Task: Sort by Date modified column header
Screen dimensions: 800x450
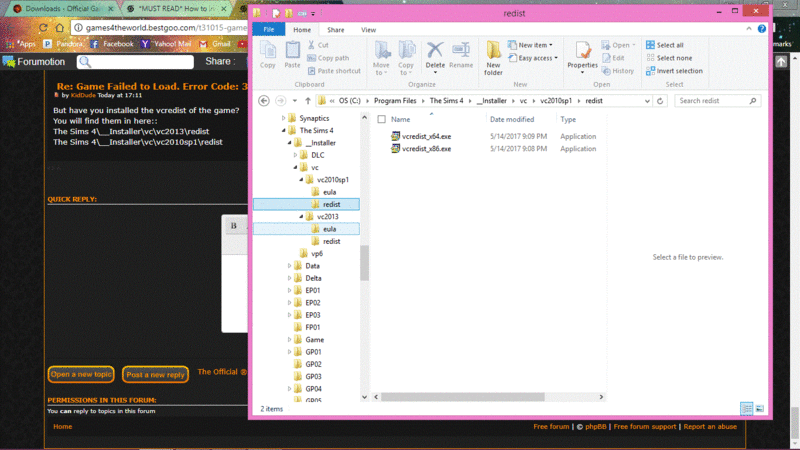Action: (x=512, y=119)
